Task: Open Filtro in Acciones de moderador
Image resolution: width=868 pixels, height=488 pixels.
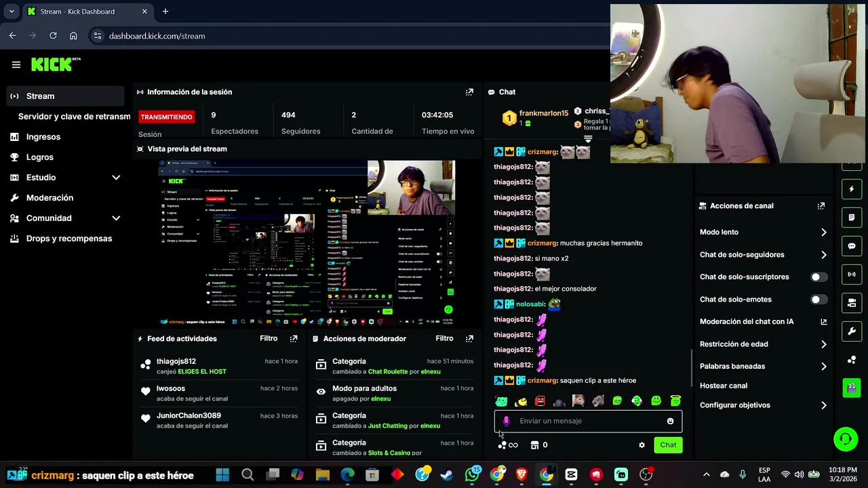Action: (x=444, y=339)
